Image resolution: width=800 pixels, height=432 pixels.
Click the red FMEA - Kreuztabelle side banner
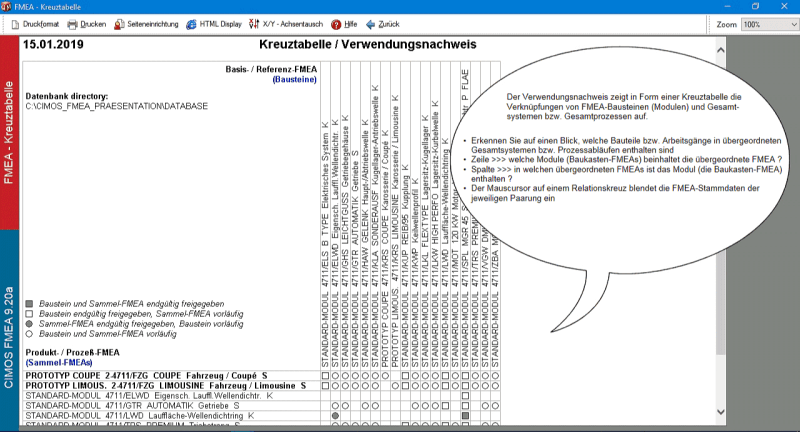9,118
